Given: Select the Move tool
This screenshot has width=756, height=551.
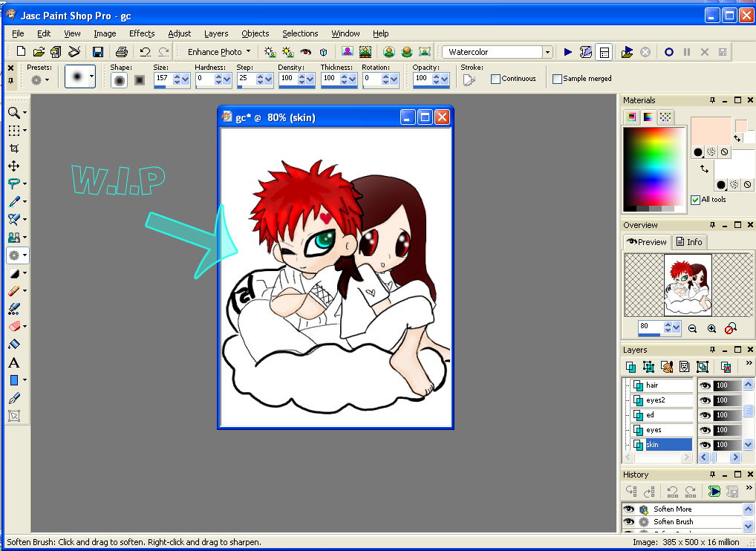Looking at the screenshot, I should 13,166.
